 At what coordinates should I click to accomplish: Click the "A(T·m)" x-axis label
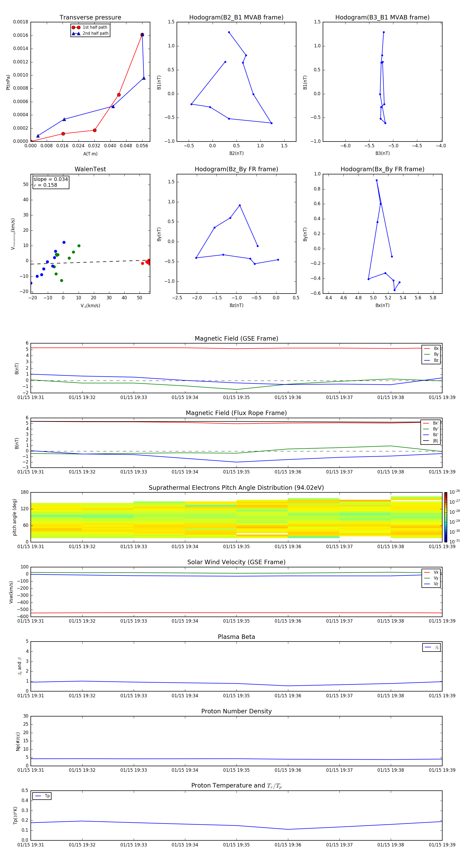pos(90,154)
